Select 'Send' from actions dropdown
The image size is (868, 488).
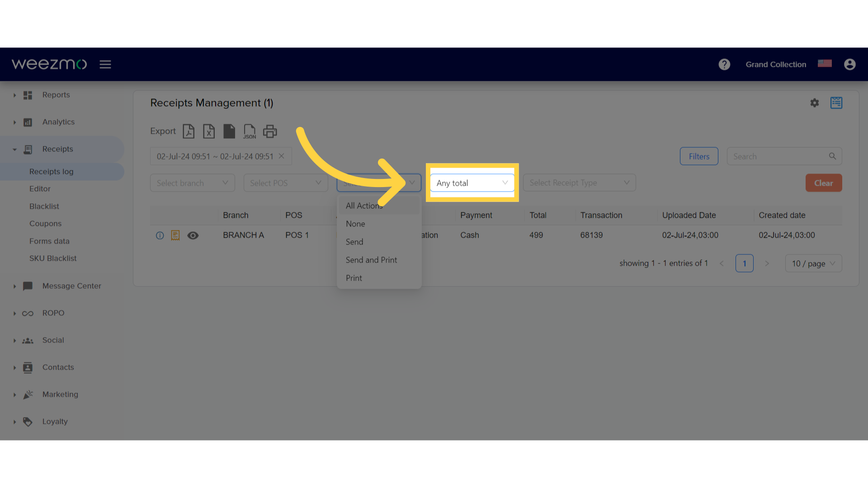354,241
